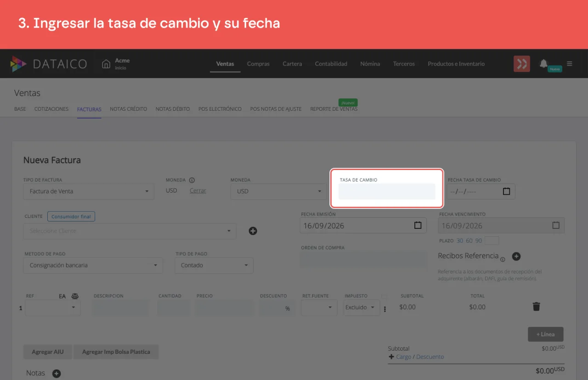The image size is (588, 380).
Task: Click Agregar AIU button
Action: coord(48,352)
